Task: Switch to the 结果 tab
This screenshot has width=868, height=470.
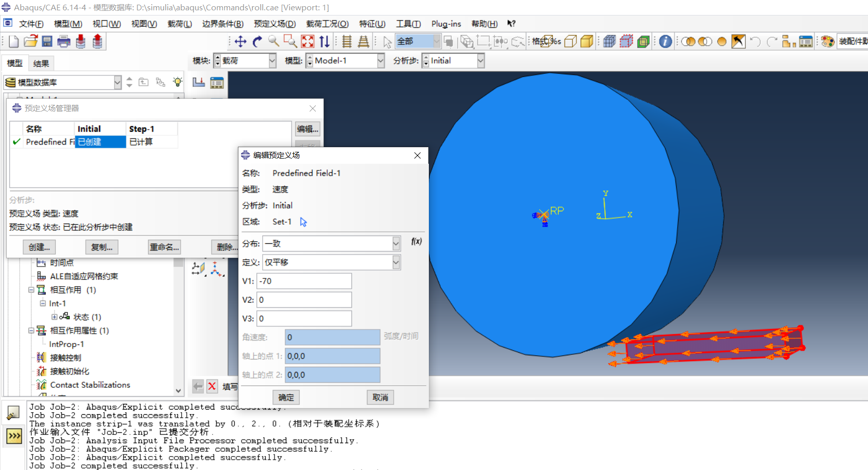Action: coord(41,64)
